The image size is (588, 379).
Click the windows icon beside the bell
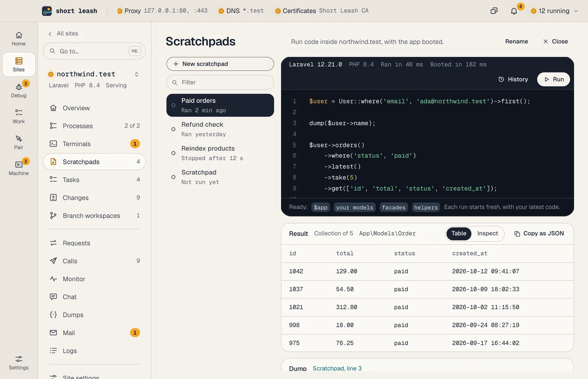(x=494, y=11)
